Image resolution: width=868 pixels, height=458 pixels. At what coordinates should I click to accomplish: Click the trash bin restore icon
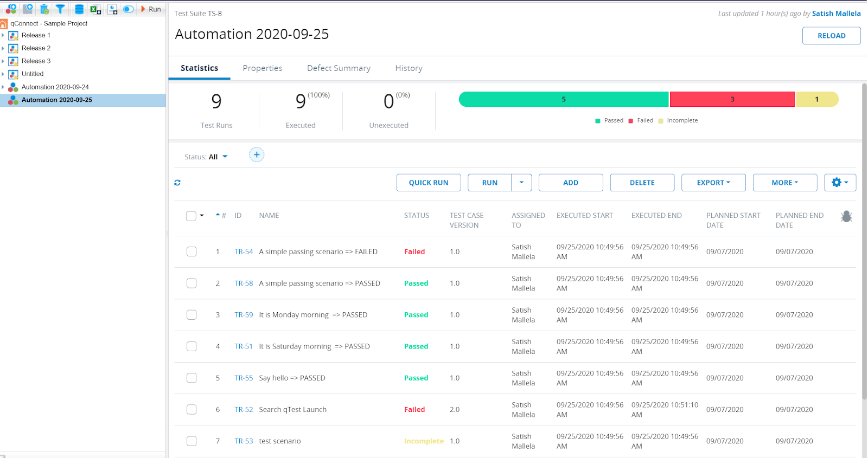pos(44,9)
